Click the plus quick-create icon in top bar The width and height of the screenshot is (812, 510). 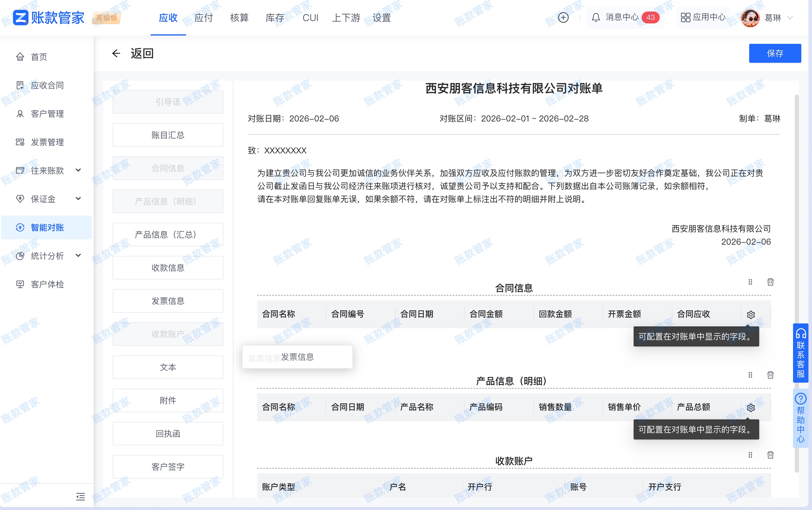(x=562, y=17)
